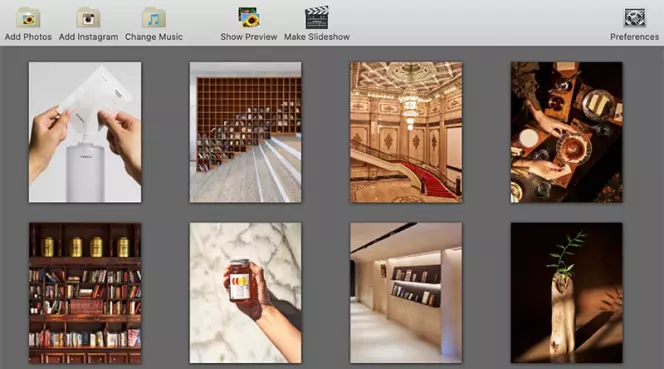Click the Change Music text label
Viewport: 664px width, 369px height.
154,37
